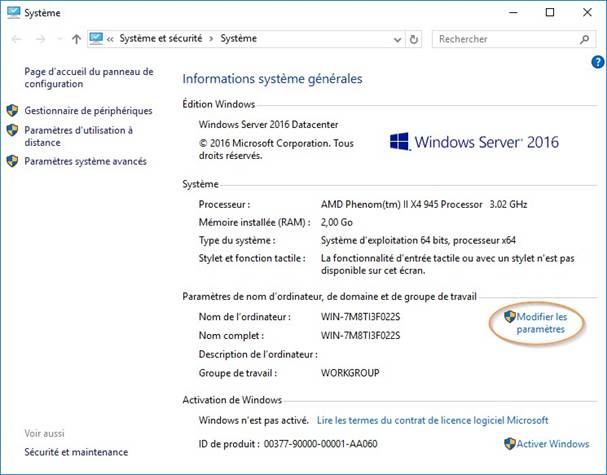The width and height of the screenshot is (607, 475).
Task: Open the blue help question mark
Action: coord(598,62)
